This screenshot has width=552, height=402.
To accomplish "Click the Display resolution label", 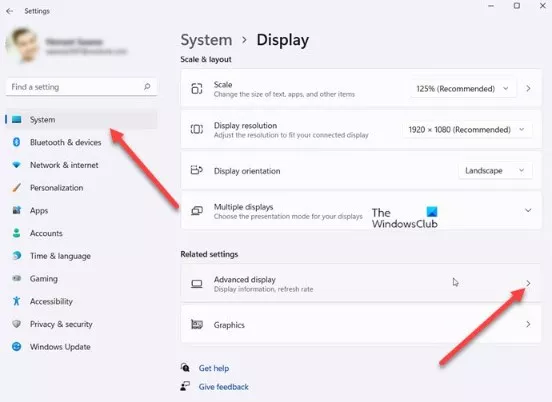I will 245,125.
